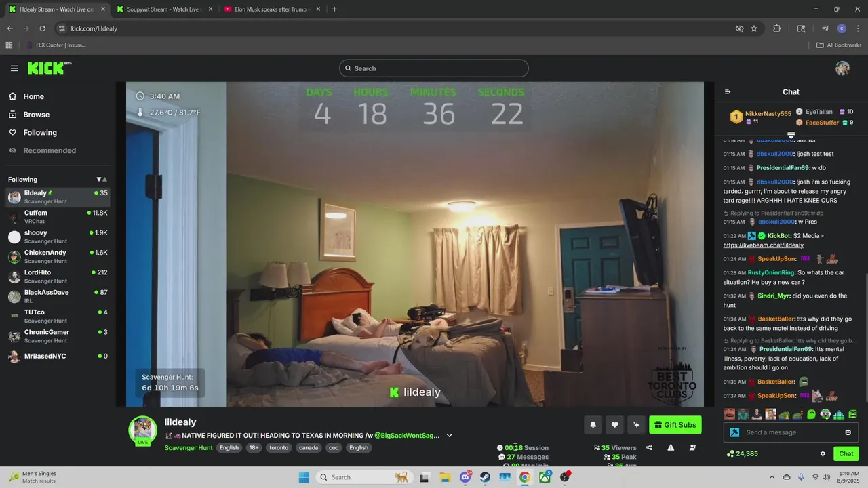Toggle microphone icon in system tray

[x=801, y=477]
